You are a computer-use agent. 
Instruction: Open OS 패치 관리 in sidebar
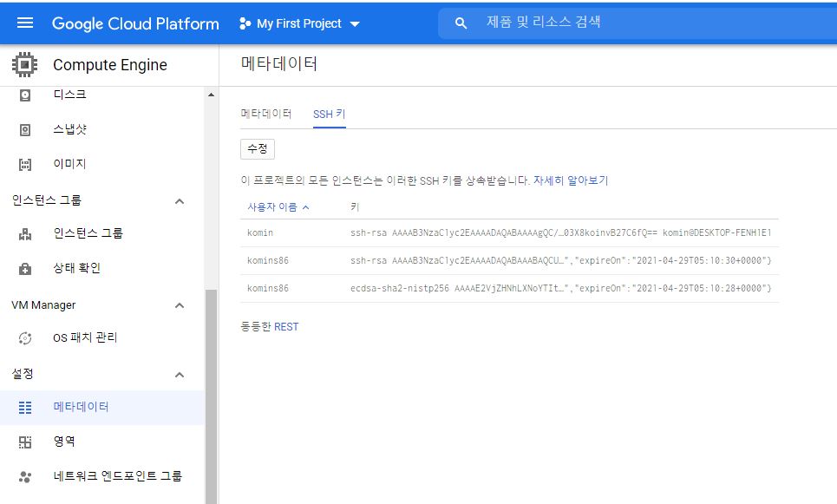[85, 337]
